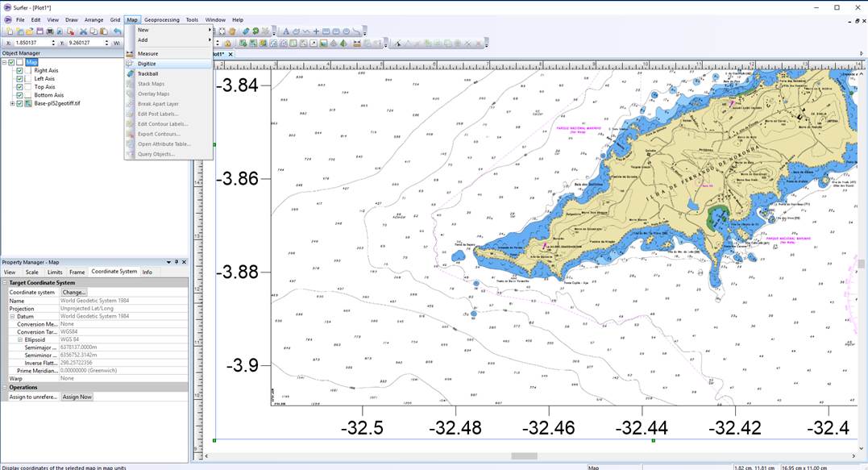Click the Redraw green refresh toolbar icon
Image resolution: width=868 pixels, height=470 pixels.
pyautogui.click(x=255, y=31)
